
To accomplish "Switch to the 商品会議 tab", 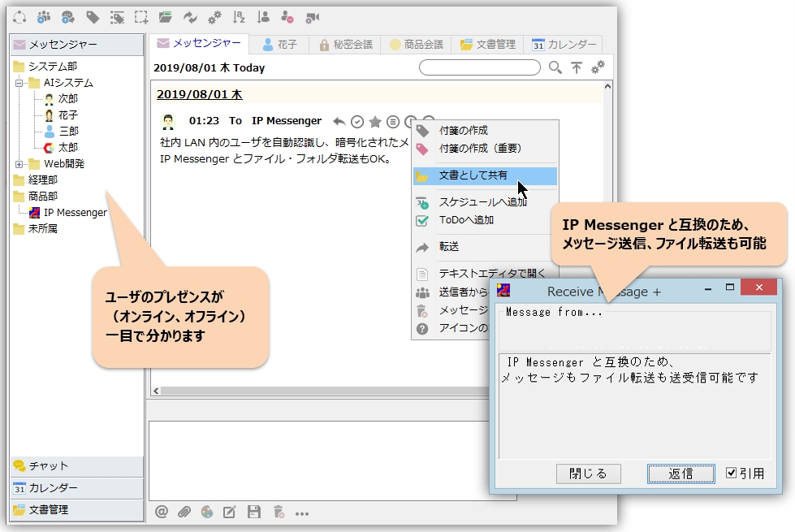I will pos(417,45).
